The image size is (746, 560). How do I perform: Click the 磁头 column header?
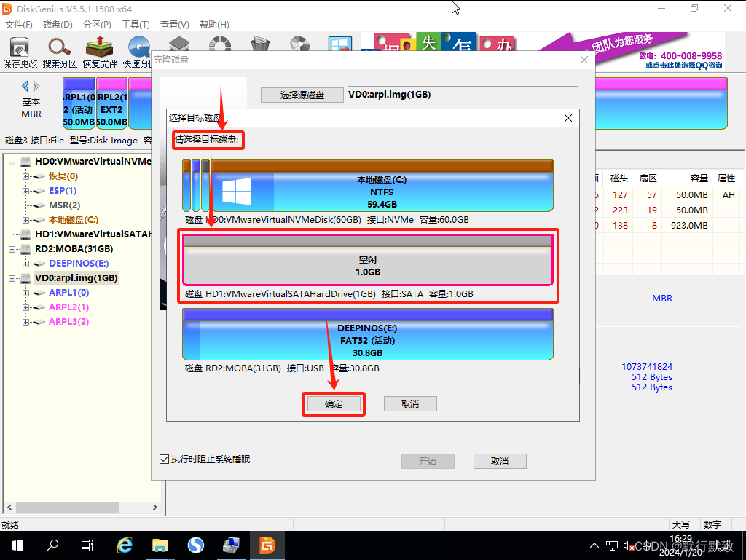coord(619,178)
